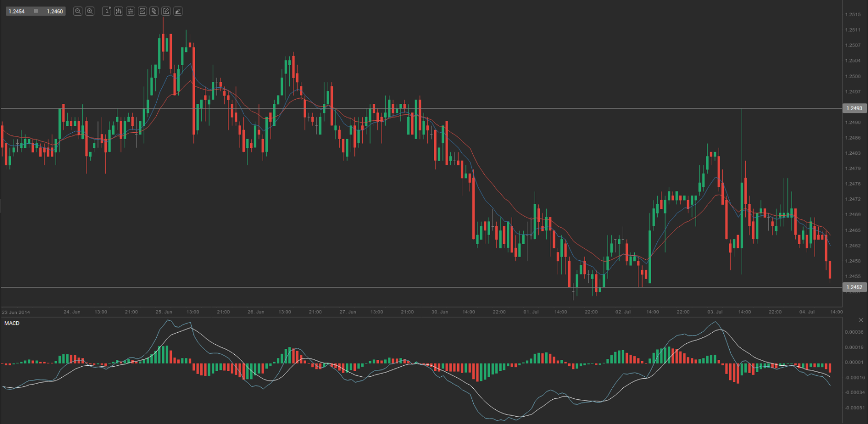Viewport: 868px width, 424px height.
Task: Click the zoom out magnifier icon
Action: coord(78,11)
